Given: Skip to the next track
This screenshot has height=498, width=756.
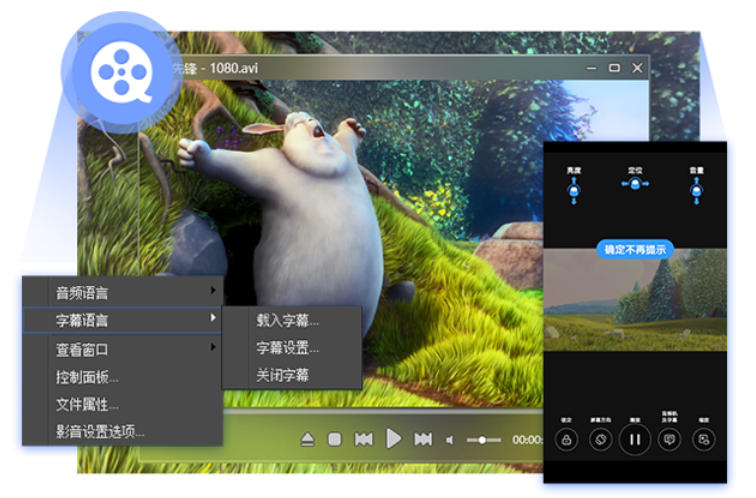Looking at the screenshot, I should tap(423, 439).
